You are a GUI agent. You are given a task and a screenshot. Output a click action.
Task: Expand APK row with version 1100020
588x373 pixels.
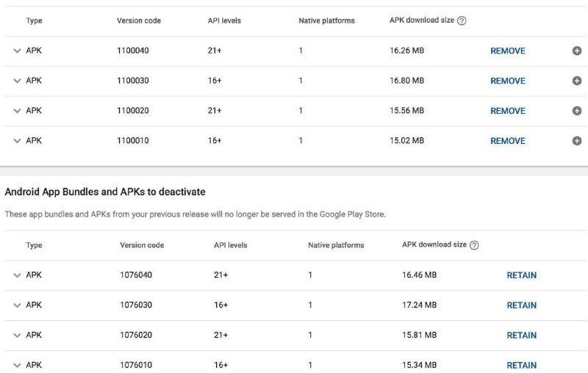[x=17, y=110]
